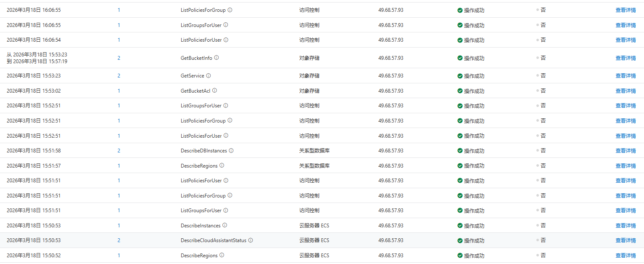Viewport: 644px width, 264px height.
Task: Click event count 2 in DescribeDBInstances row
Action: (119, 151)
